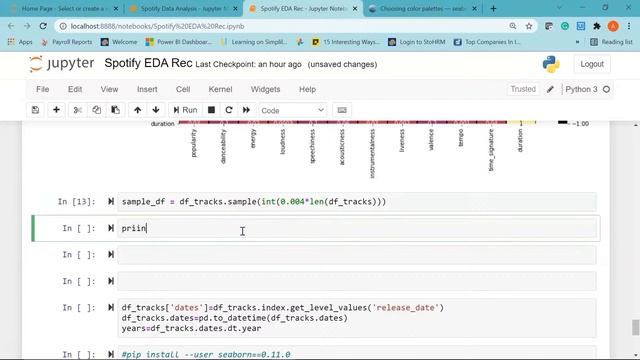The image size is (640, 360).
Task: Restart and run all with the fast-forward icon
Action: 246,110
